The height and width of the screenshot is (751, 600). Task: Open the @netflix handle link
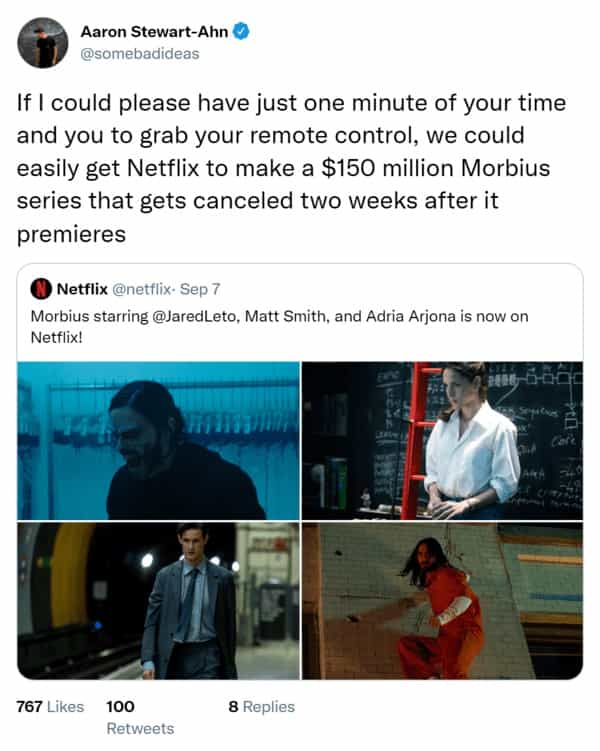point(141,289)
